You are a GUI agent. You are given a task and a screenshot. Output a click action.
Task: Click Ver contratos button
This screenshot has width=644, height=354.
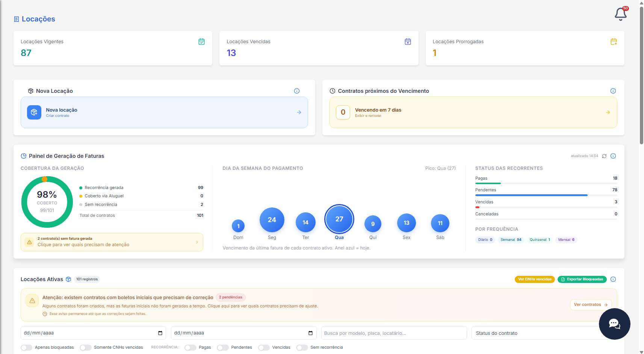[591, 305]
